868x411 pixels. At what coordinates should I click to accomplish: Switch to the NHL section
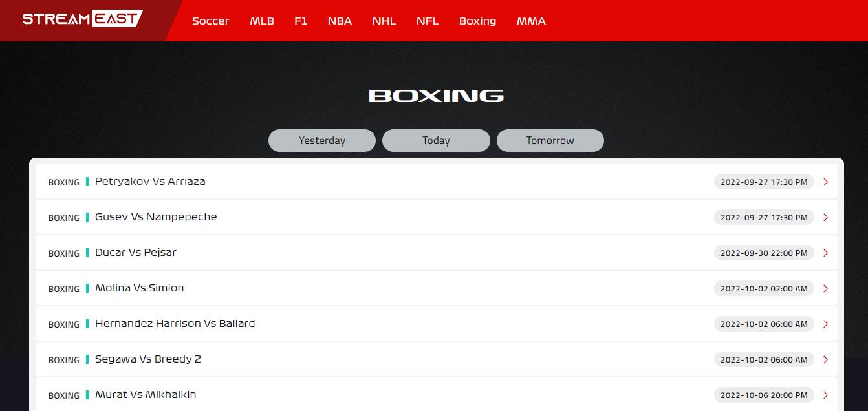(384, 21)
